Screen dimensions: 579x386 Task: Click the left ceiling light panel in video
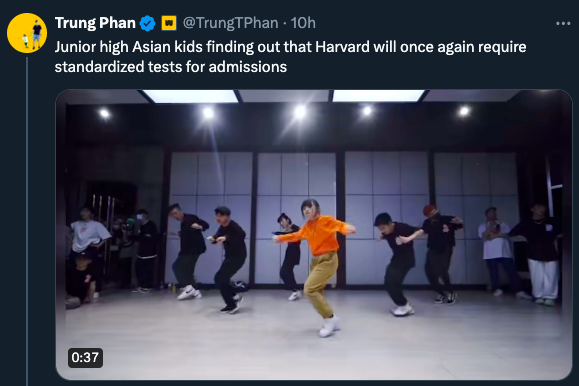click(191, 96)
